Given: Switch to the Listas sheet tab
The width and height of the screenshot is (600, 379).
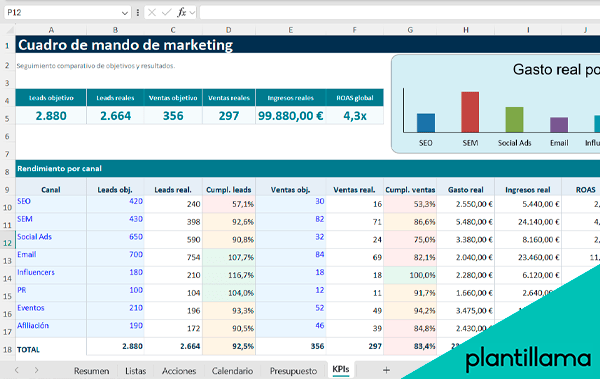Looking at the screenshot, I should coord(135,371).
